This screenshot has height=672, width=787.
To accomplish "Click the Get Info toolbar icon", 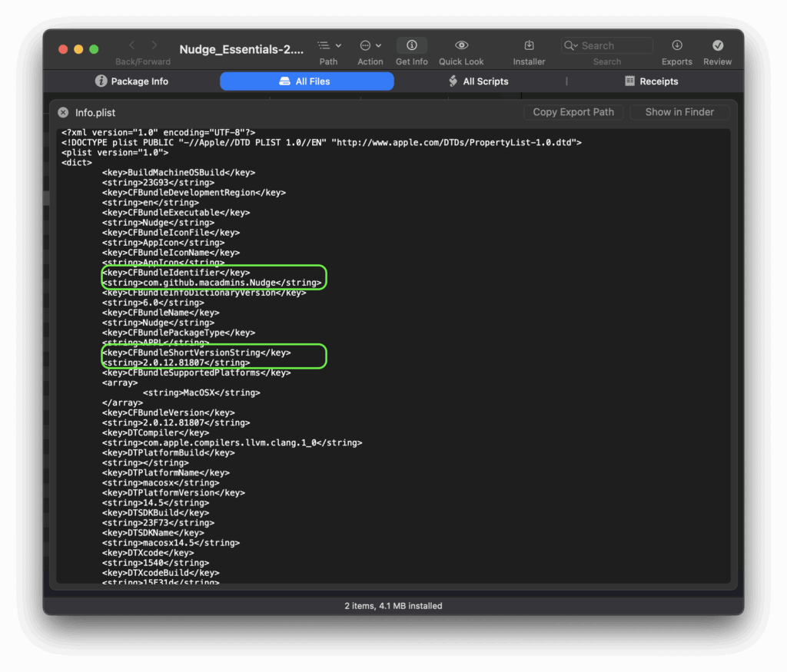I will (x=411, y=46).
